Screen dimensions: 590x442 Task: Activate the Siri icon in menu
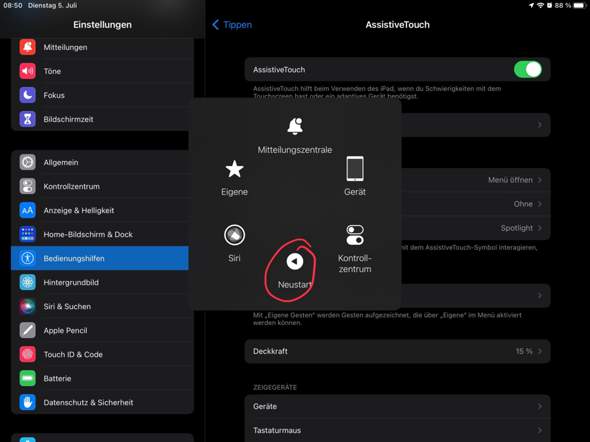click(x=234, y=235)
